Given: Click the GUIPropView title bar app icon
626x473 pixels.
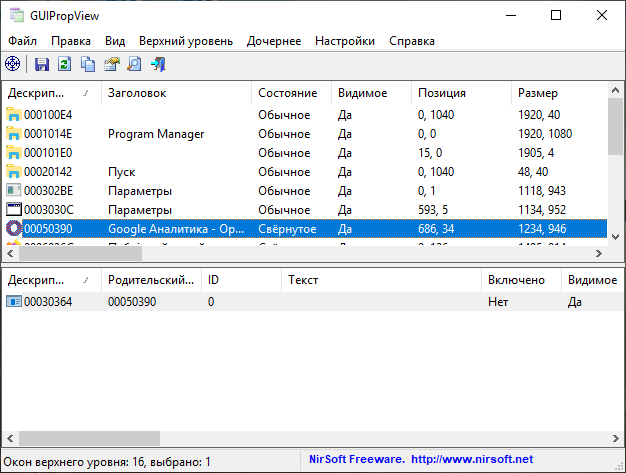Looking at the screenshot, I should (17, 15).
